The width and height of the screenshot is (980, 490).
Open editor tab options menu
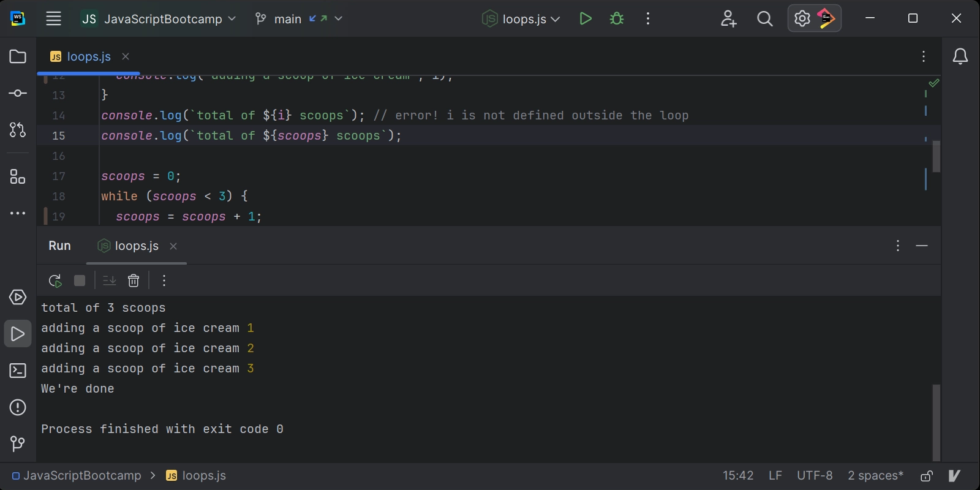click(924, 56)
